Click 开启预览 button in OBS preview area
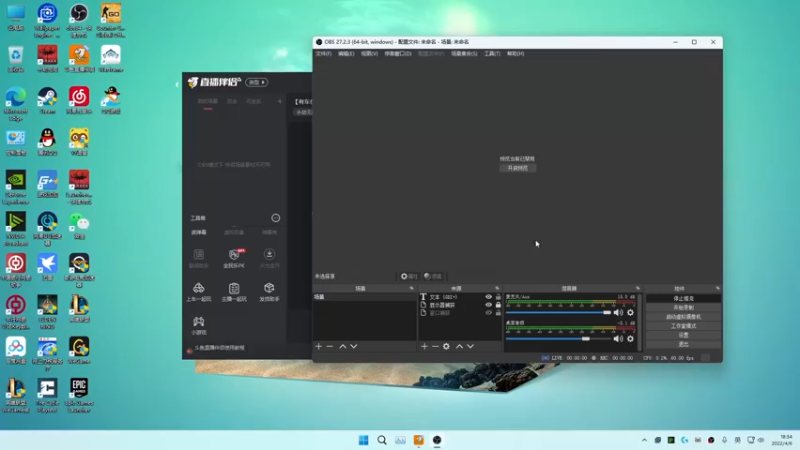 coord(518,168)
